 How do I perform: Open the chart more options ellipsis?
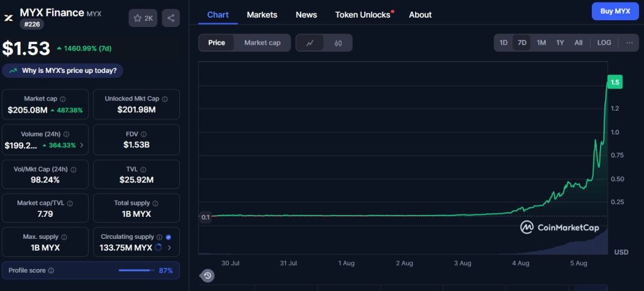click(x=629, y=43)
